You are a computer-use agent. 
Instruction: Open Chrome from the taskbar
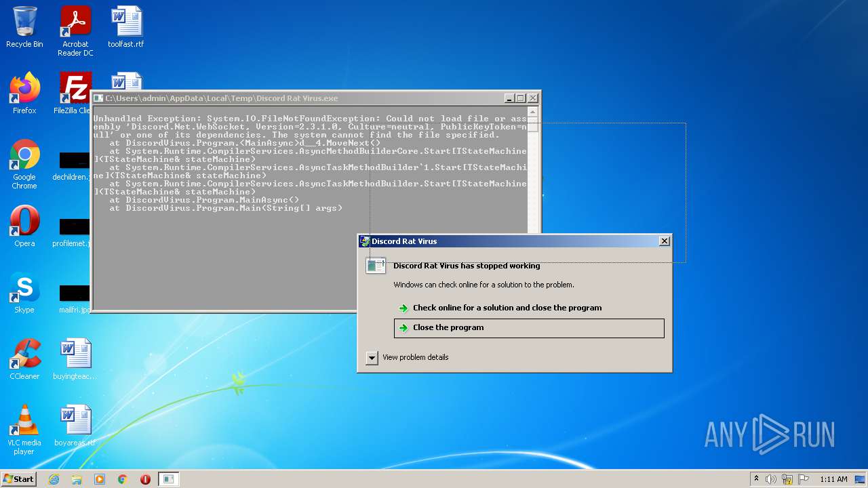pos(123,479)
